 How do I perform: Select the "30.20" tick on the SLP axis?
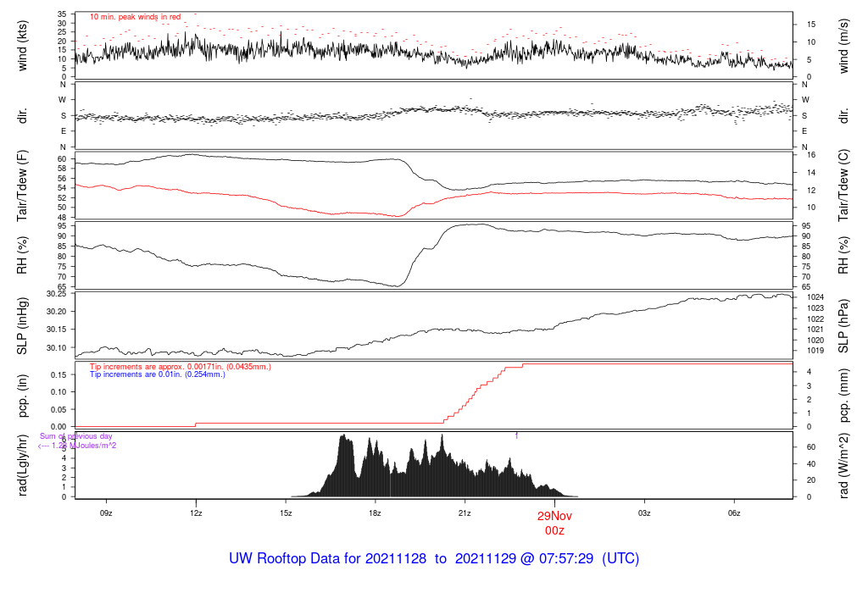pos(57,312)
